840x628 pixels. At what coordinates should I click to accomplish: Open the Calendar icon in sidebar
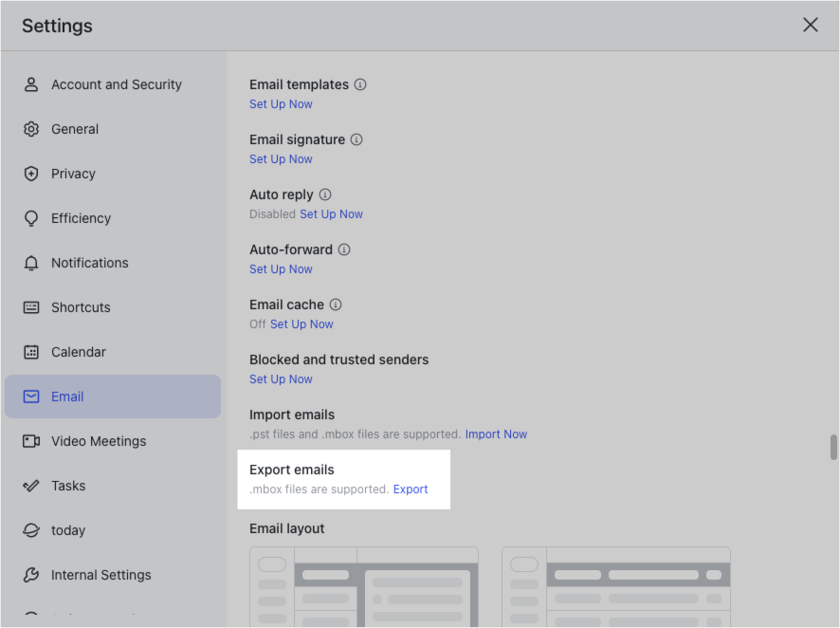point(32,351)
